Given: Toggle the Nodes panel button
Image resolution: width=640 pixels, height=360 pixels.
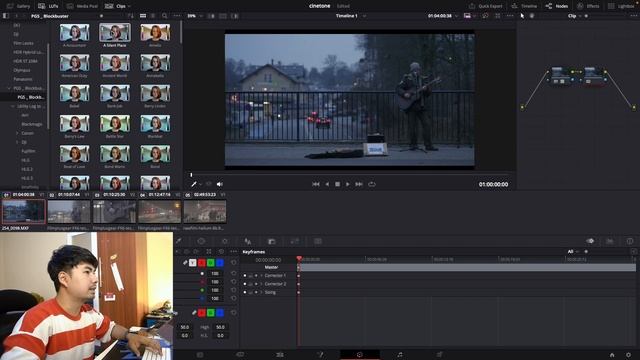Looking at the screenshot, I should (557, 6).
